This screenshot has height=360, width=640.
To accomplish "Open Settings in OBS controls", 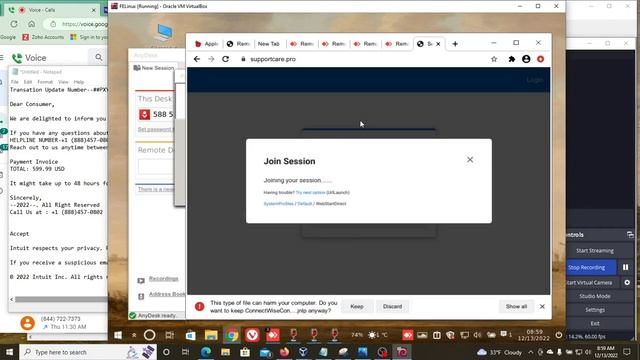I will (x=595, y=310).
